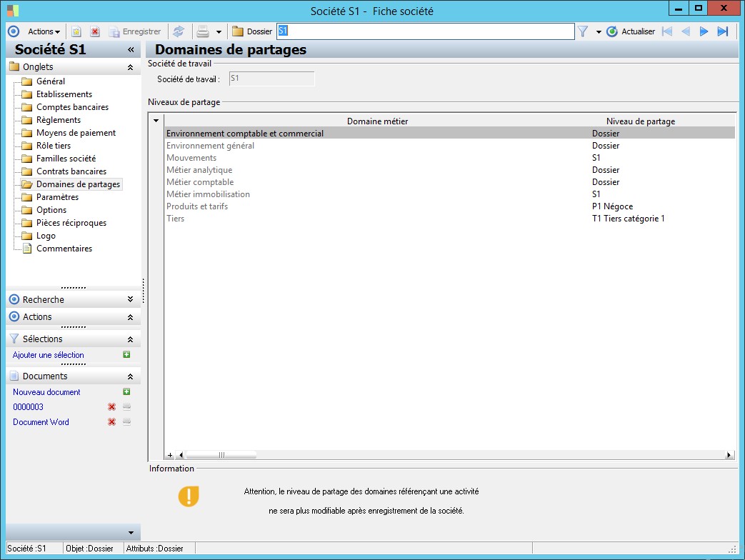The width and height of the screenshot is (745, 560).
Task: Open the Options tab
Action: coord(51,209)
